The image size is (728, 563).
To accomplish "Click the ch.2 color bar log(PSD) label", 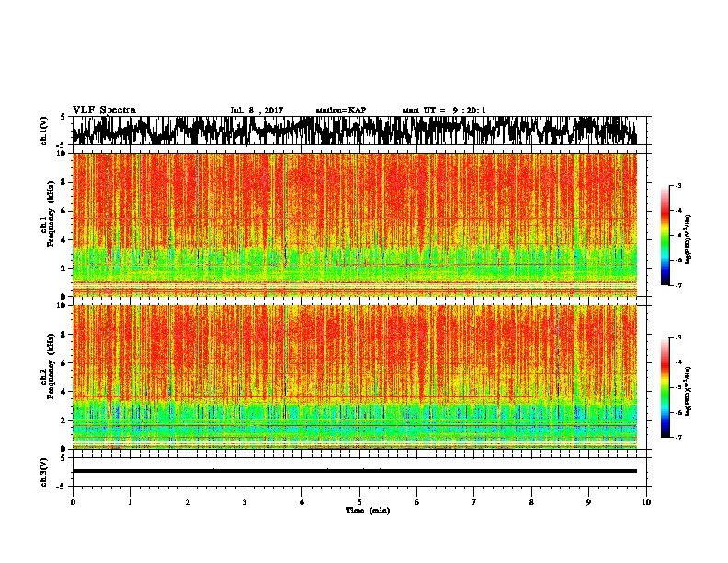I will coord(688,391).
